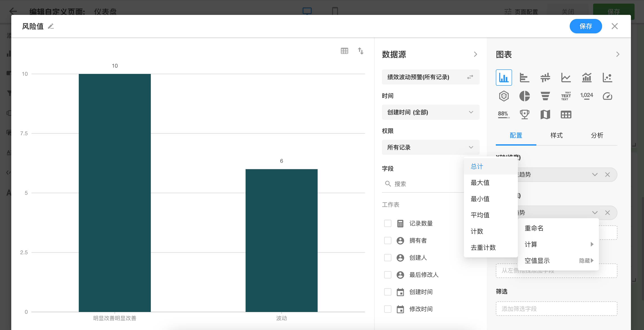Open the 创建时间 (全部) time dropdown

coord(431,112)
